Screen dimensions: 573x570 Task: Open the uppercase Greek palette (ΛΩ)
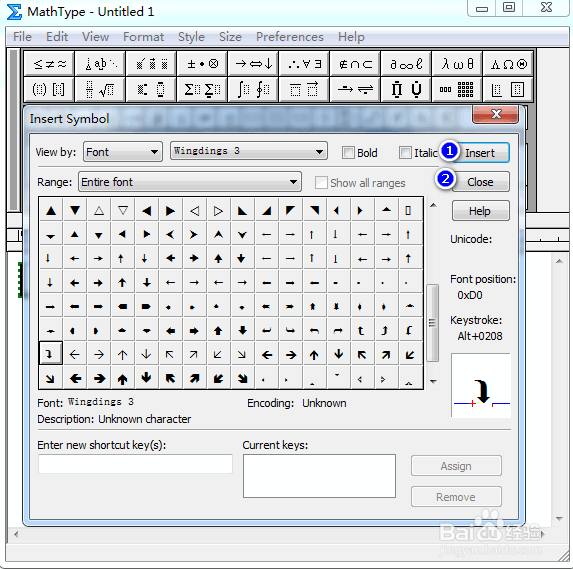(x=508, y=64)
